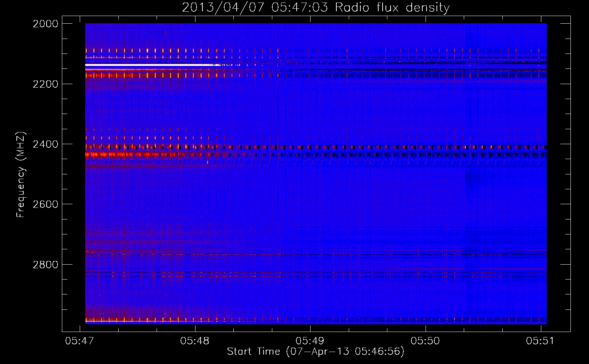Click the 'Start Time (07-Apr-13 05:46:56)' axis title
The height and width of the screenshot is (364, 589).
tap(316, 352)
